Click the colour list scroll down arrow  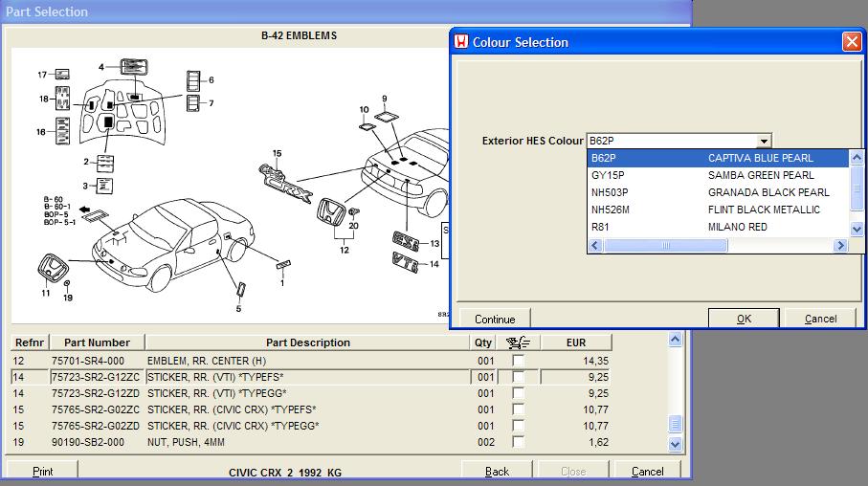(857, 229)
